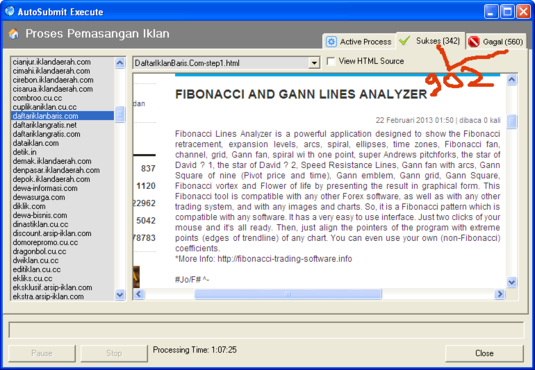Switch to the Sukses (342) tab
This screenshot has width=535, height=370.
click(x=430, y=41)
